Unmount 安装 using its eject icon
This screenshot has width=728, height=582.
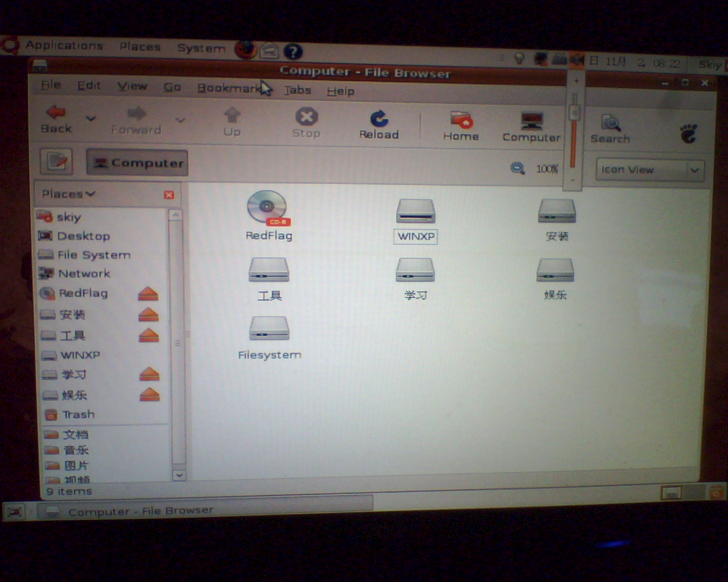click(x=148, y=314)
